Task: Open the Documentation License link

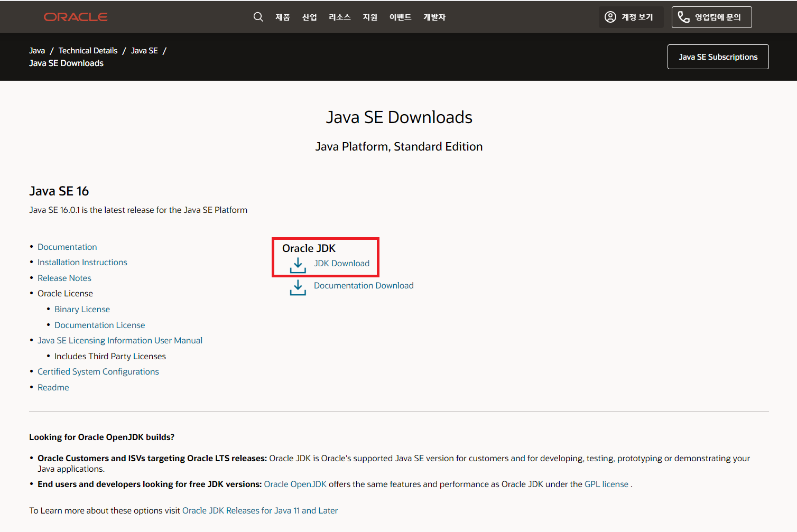Action: (99, 325)
